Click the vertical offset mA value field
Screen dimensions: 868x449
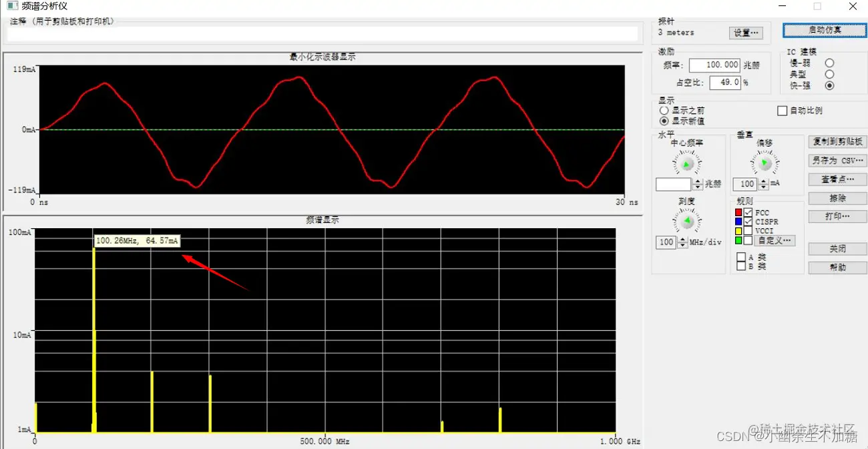click(745, 184)
